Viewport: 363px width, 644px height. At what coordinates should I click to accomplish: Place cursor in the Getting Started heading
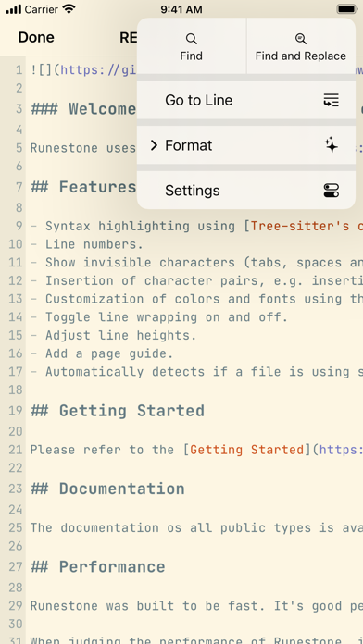pos(131,411)
